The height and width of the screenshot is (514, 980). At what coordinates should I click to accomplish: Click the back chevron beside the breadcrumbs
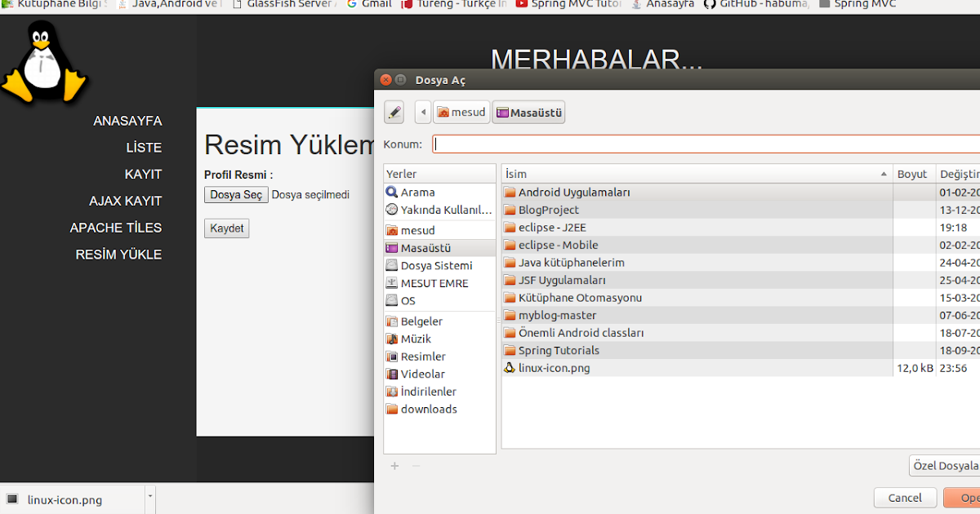click(422, 112)
